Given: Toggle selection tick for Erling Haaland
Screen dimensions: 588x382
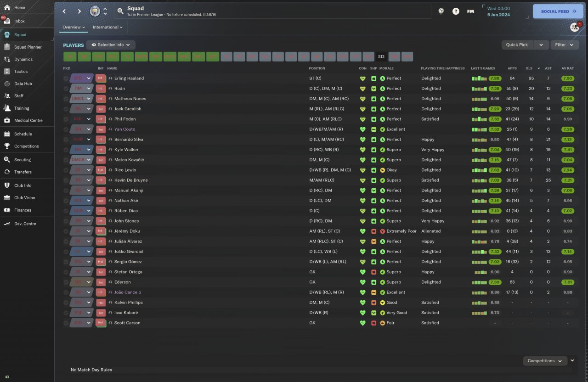Looking at the screenshot, I should [66, 79].
